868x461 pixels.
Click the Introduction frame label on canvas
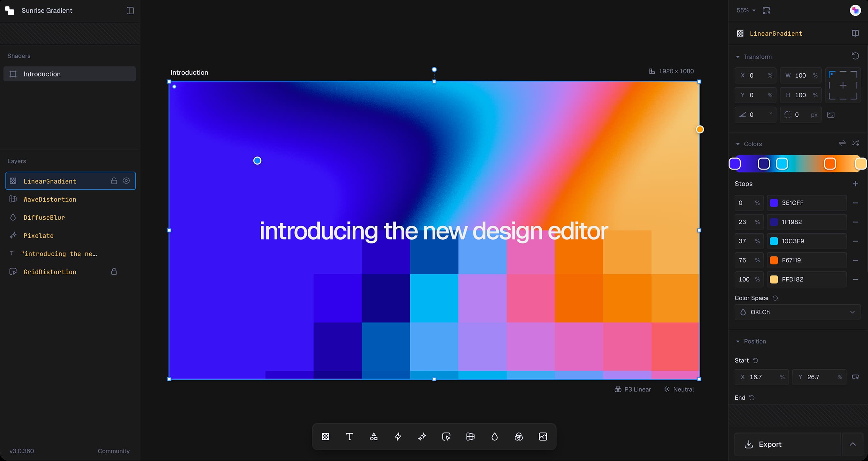tap(189, 72)
